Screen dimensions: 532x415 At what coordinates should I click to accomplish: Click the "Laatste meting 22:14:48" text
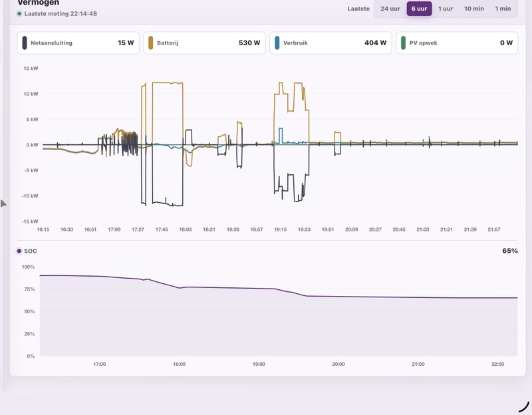click(61, 14)
